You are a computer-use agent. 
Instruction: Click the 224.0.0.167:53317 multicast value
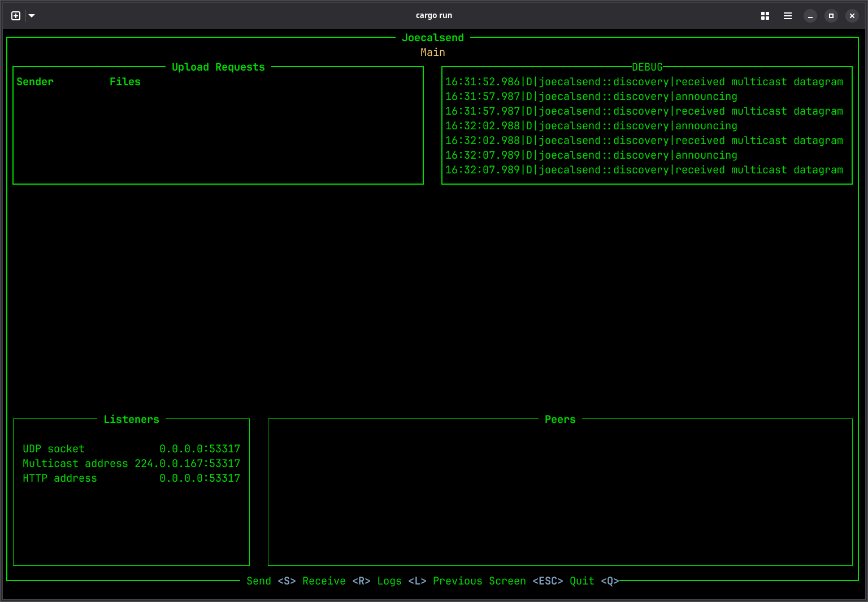[187, 464]
